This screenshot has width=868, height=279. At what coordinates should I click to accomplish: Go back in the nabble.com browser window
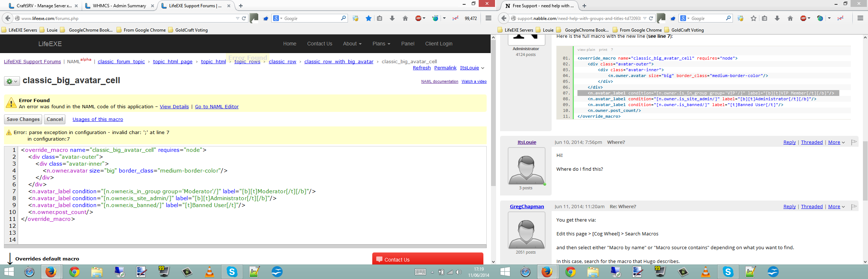(503, 18)
